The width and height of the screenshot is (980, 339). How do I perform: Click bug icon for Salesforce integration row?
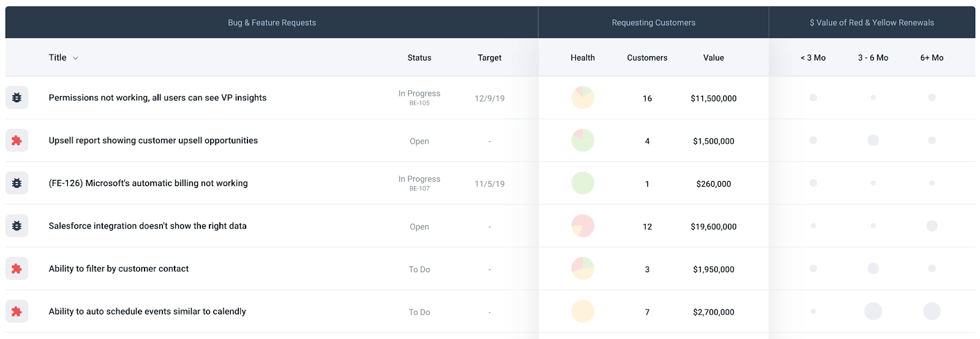pyautogui.click(x=17, y=226)
